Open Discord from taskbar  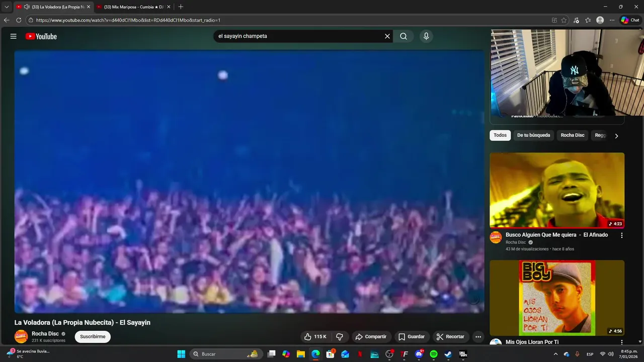pyautogui.click(x=419, y=354)
